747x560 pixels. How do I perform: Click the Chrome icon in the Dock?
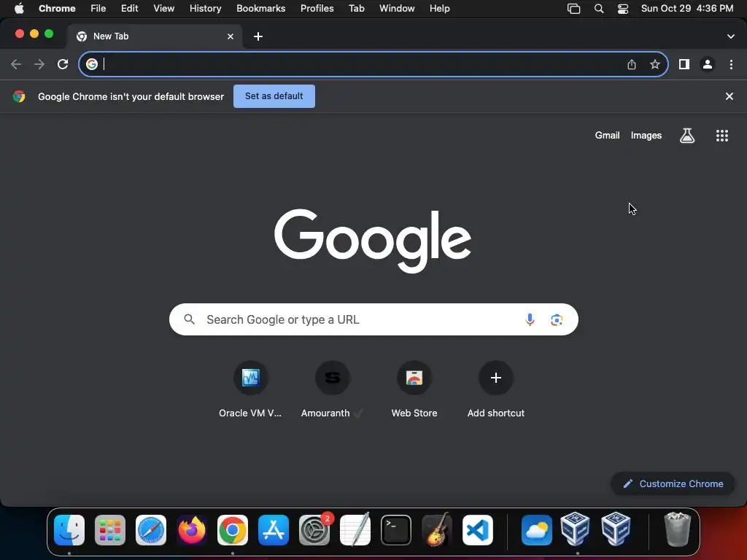pos(233,530)
